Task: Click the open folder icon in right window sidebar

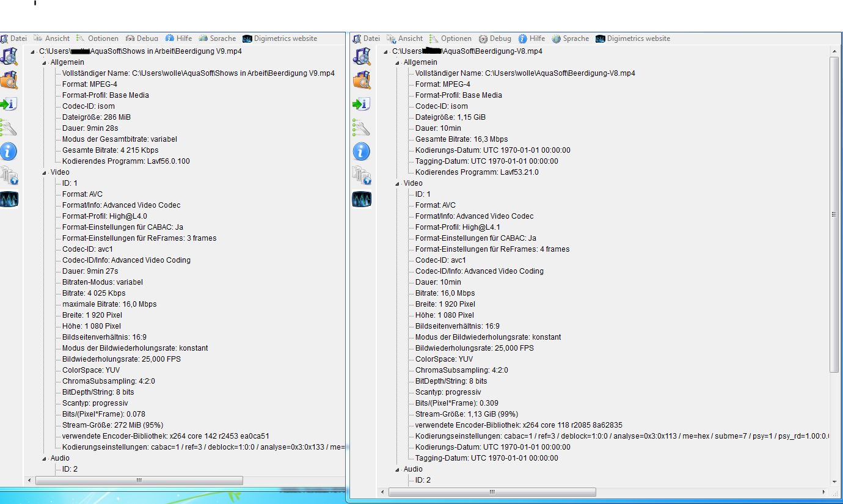Action: tap(362, 80)
